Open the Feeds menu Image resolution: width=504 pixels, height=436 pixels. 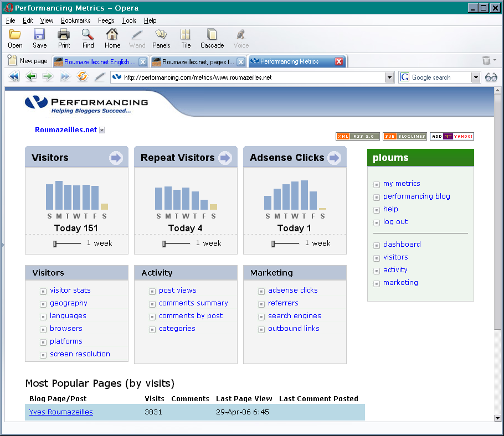click(106, 20)
